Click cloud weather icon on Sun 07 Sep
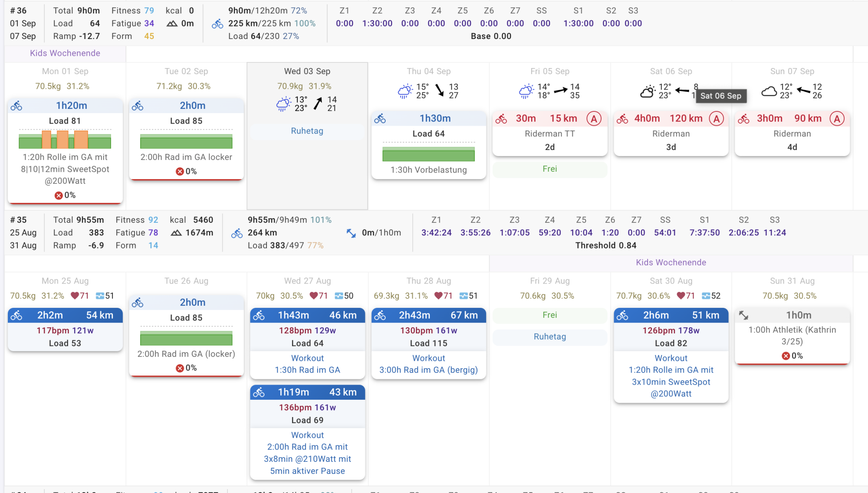The height and width of the screenshot is (493, 868). pos(769,91)
